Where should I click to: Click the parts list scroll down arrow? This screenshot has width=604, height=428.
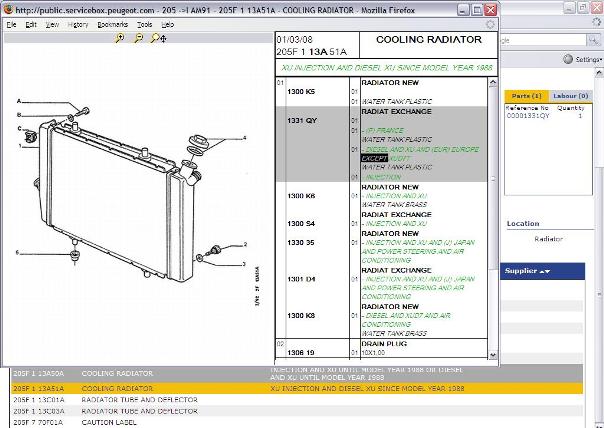(492, 354)
